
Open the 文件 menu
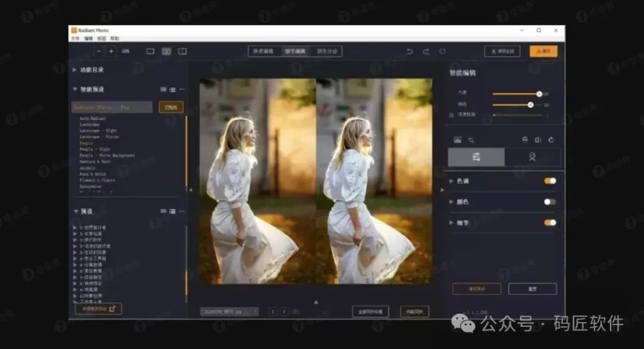75,38
